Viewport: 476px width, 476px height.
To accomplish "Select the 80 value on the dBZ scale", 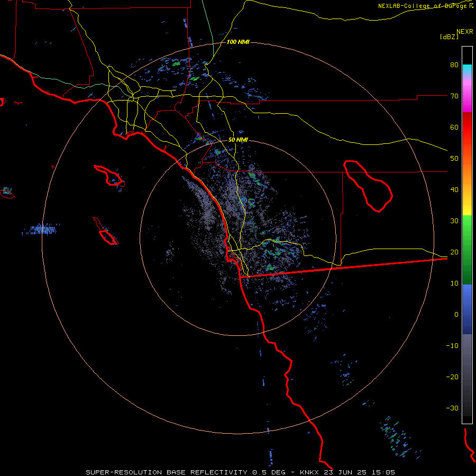I will [x=454, y=65].
